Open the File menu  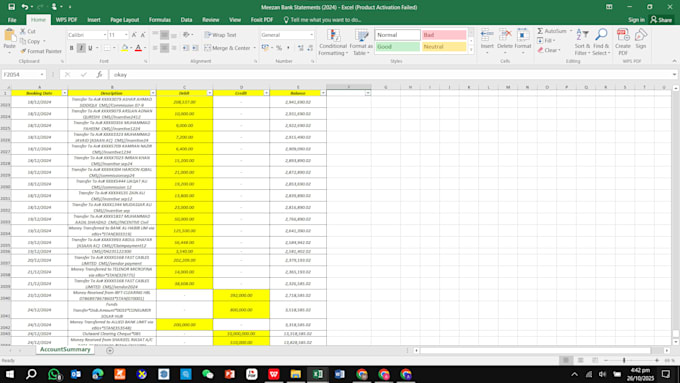(12, 20)
